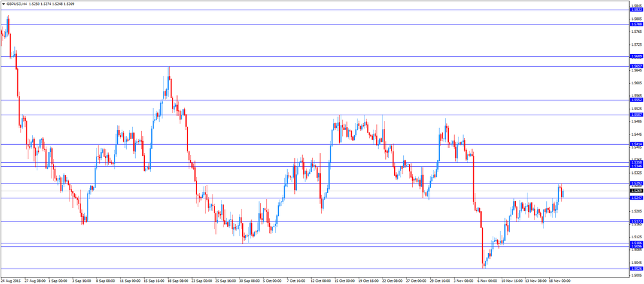
Task: Click the 1.5833 price level label
Action: [636, 10]
